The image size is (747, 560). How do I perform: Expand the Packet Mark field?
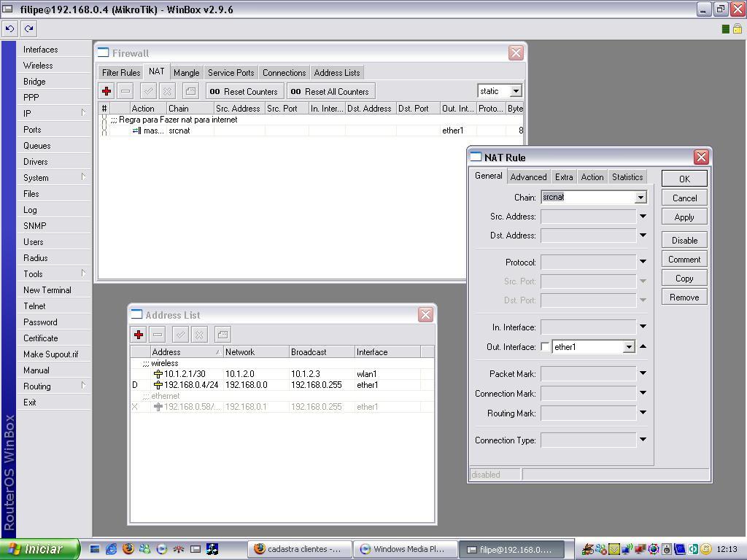(x=643, y=373)
